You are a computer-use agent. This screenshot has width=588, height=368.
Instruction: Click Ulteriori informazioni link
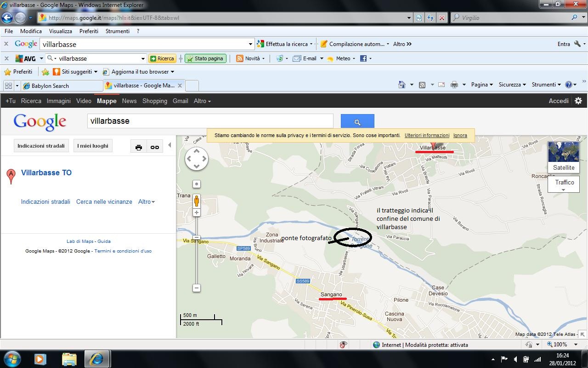click(427, 135)
